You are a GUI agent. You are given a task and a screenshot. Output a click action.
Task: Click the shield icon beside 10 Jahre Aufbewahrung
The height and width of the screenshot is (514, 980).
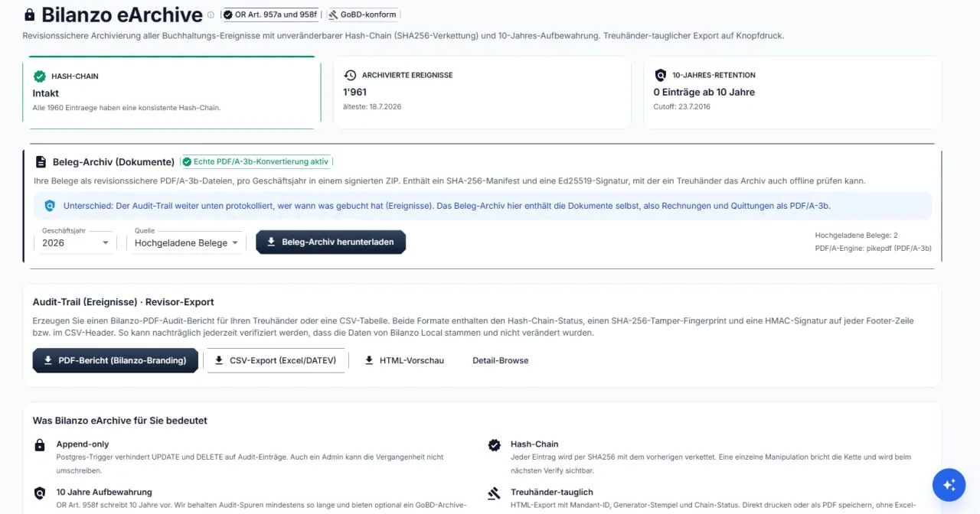[40, 493]
